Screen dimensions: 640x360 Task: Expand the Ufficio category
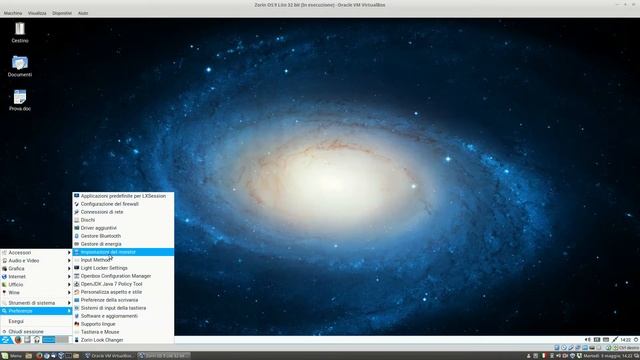tap(36, 284)
